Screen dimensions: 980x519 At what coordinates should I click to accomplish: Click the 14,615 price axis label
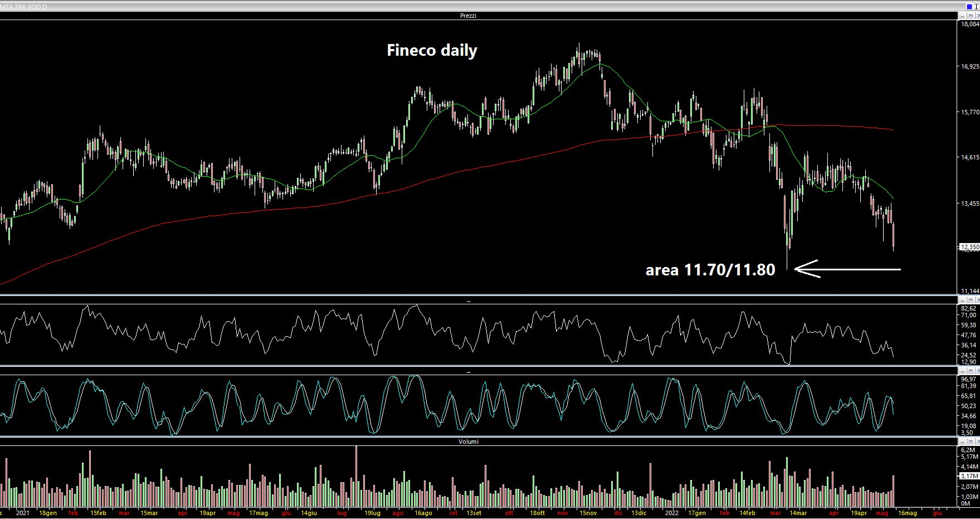tap(970, 158)
